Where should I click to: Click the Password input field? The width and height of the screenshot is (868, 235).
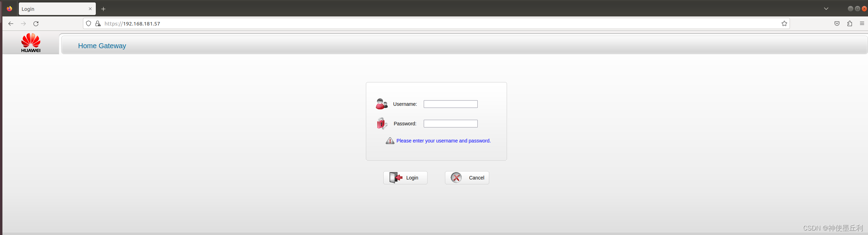[x=451, y=124]
